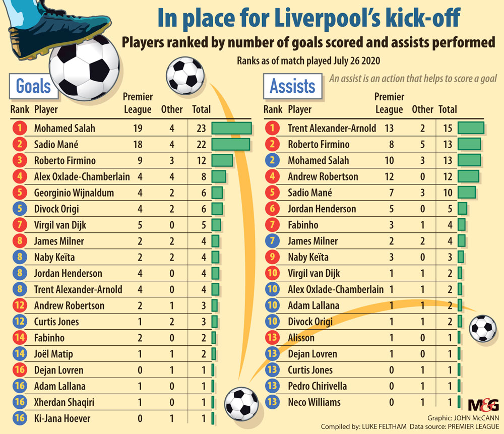Click Trent Alexander-Arnold's green assists total bar
This screenshot has height=434, width=504.
click(x=471, y=129)
